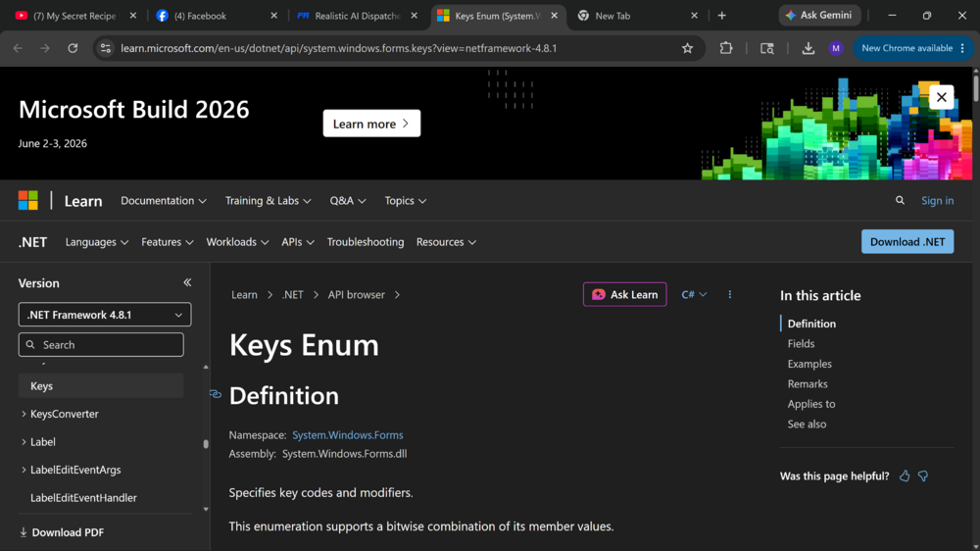Close the YouTube My Secret Recipe tab

pos(132,16)
